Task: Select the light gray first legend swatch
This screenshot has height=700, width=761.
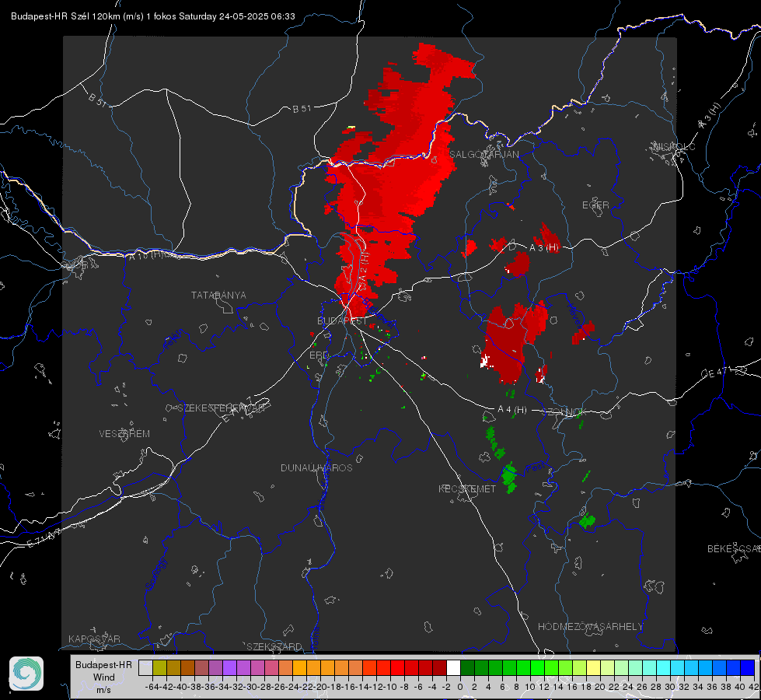Action: [145, 667]
